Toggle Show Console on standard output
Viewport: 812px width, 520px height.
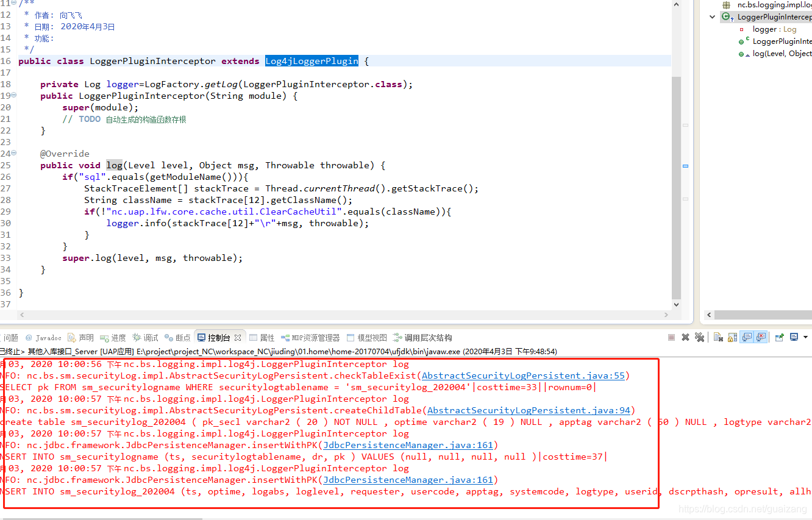pyautogui.click(x=747, y=337)
